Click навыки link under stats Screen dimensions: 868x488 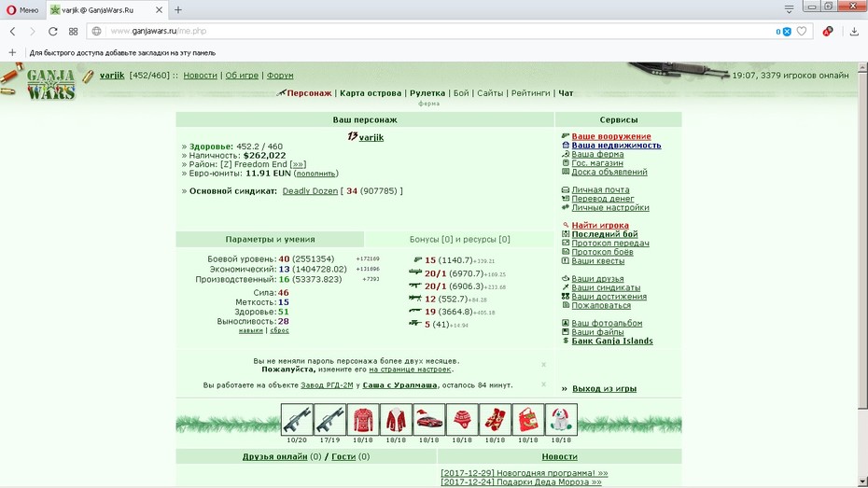[251, 330]
